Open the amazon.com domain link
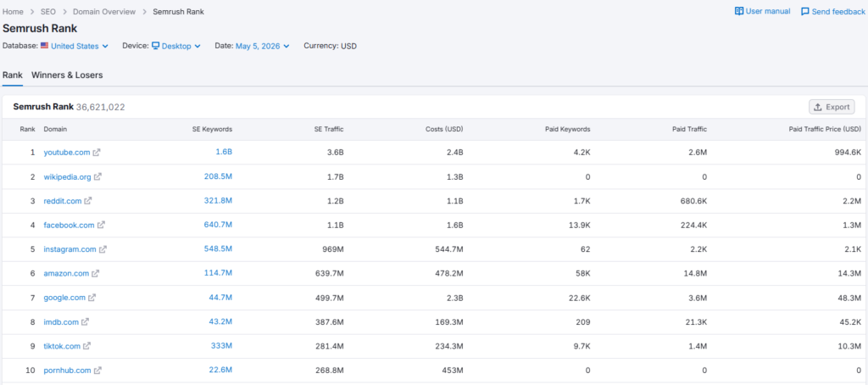 coord(66,274)
